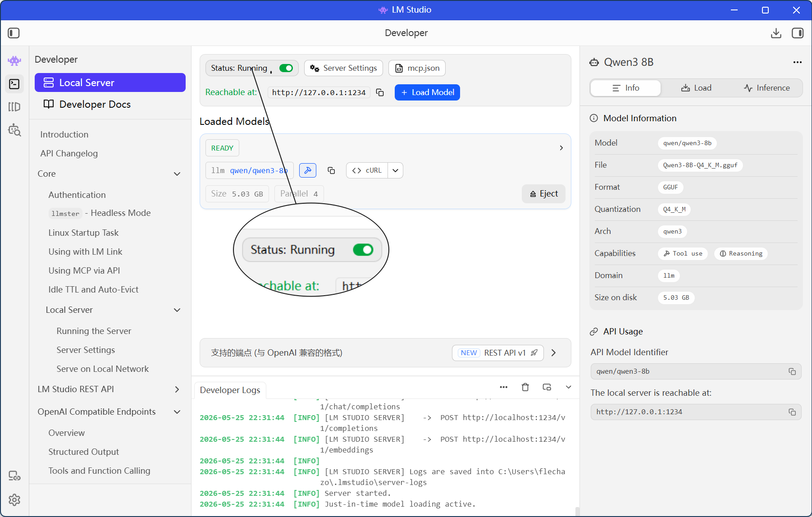This screenshot has width=812, height=517.
Task: Expand the READY loaded model card chevron
Action: pyautogui.click(x=561, y=148)
